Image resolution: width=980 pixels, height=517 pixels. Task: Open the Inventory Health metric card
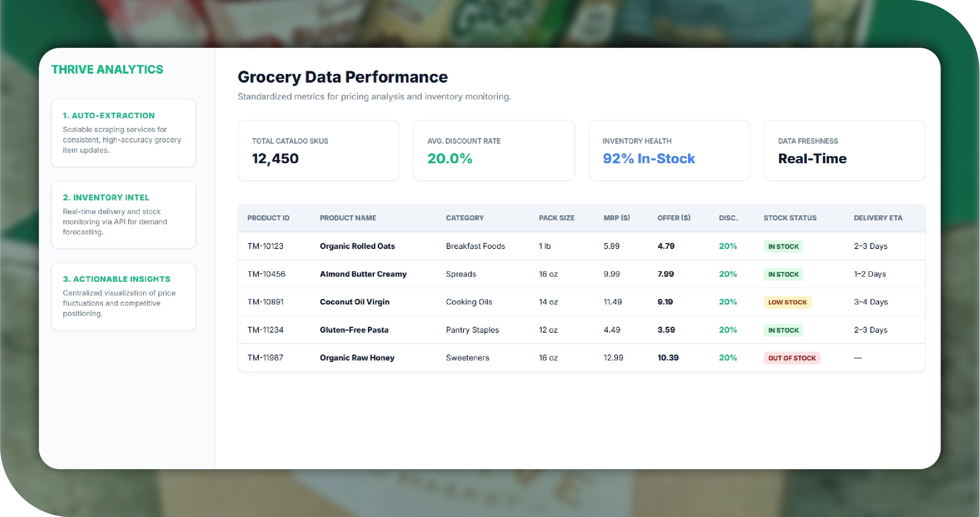coord(669,150)
